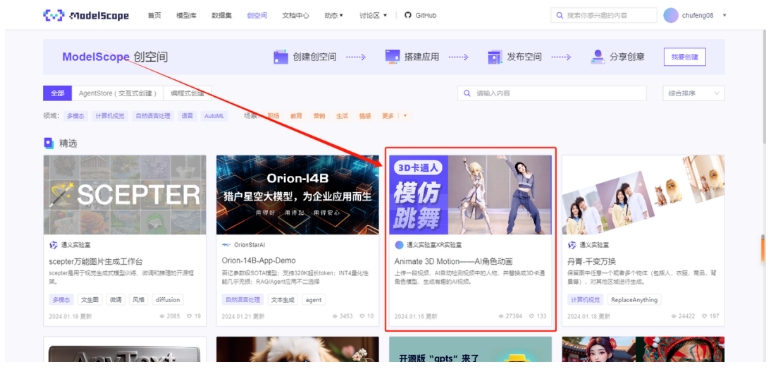770x370 pixels.
Task: Open the 模仿跳舞 3D卡通人 thumbnail
Action: point(470,195)
